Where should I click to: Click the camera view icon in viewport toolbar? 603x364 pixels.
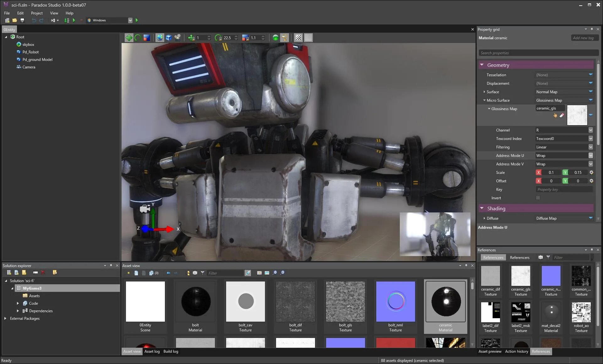pos(177,38)
